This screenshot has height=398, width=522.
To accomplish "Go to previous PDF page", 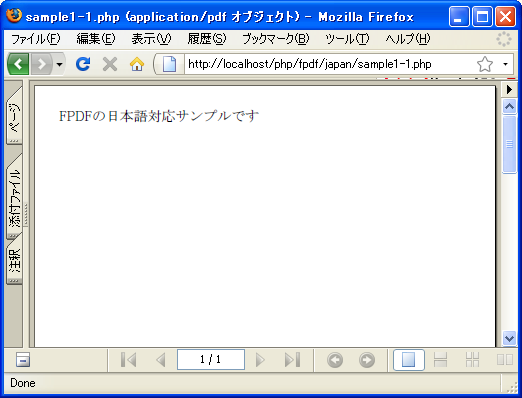I will click(x=161, y=360).
